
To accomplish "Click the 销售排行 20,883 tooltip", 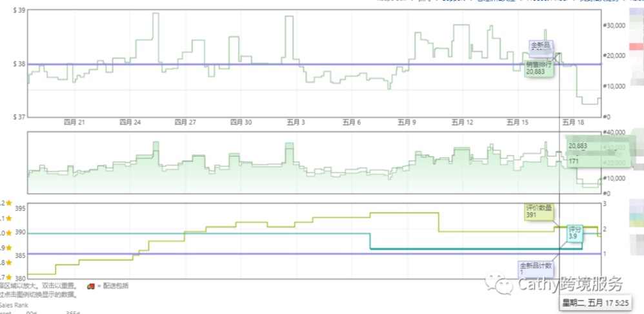I will [x=539, y=68].
